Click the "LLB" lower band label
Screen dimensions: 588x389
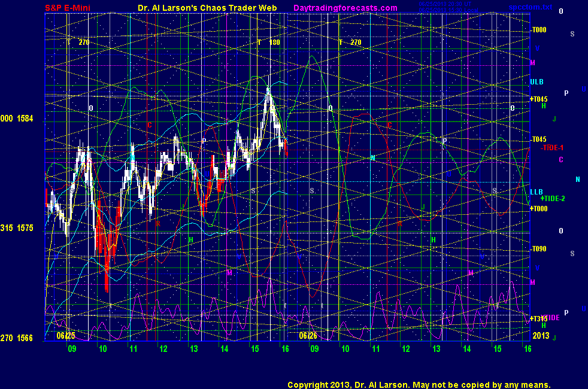[537, 192]
